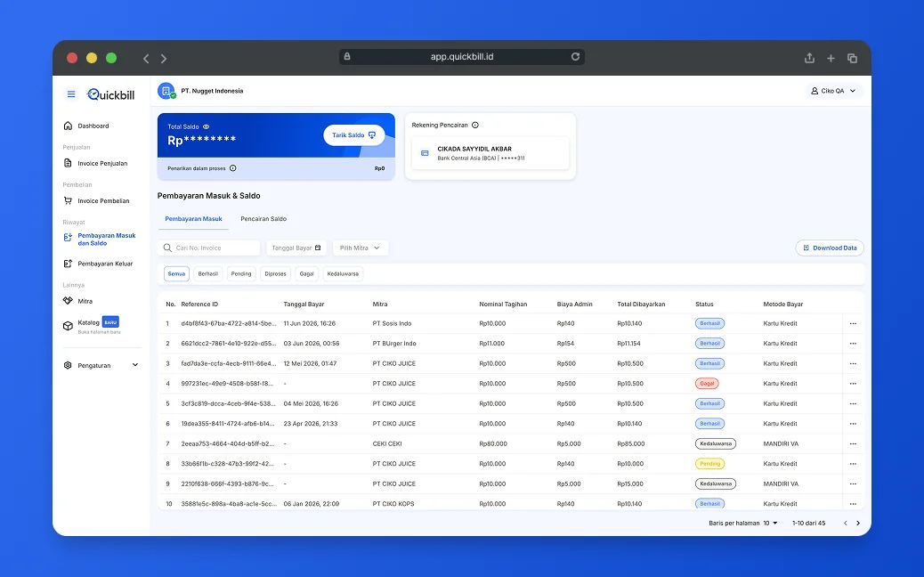
Task: Click the Tarik Saldo button
Action: (x=353, y=135)
